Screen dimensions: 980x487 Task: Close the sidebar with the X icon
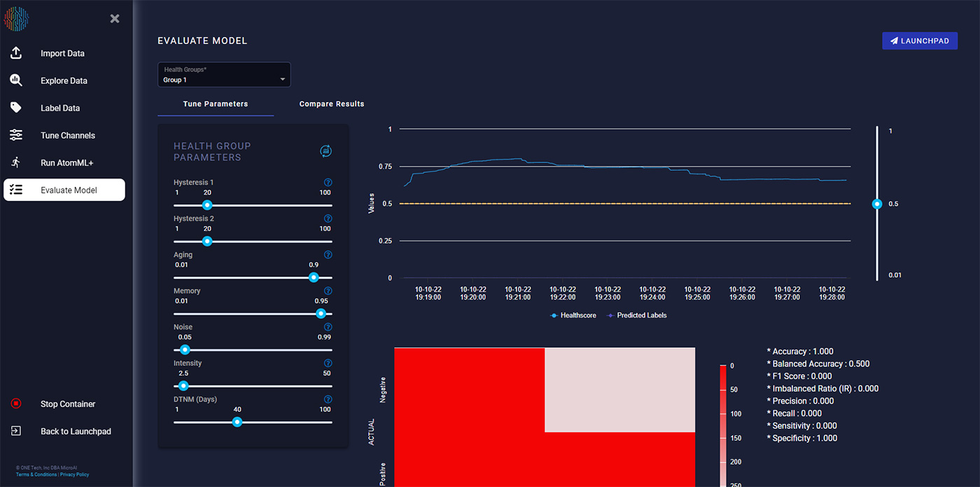pos(115,19)
